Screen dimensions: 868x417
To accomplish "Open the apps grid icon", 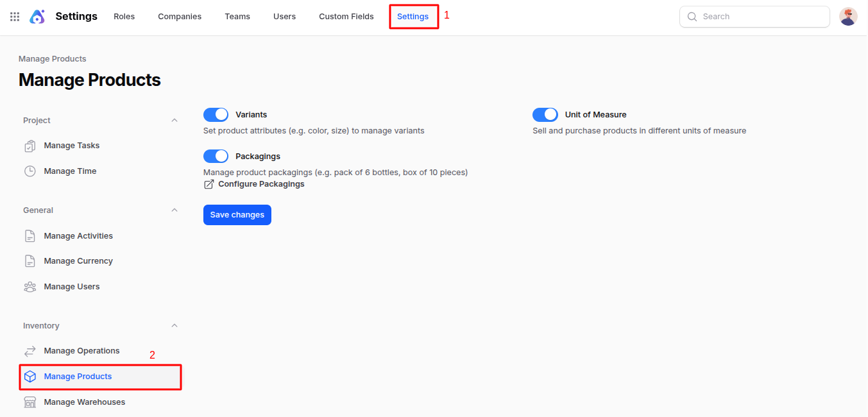I will (14, 16).
